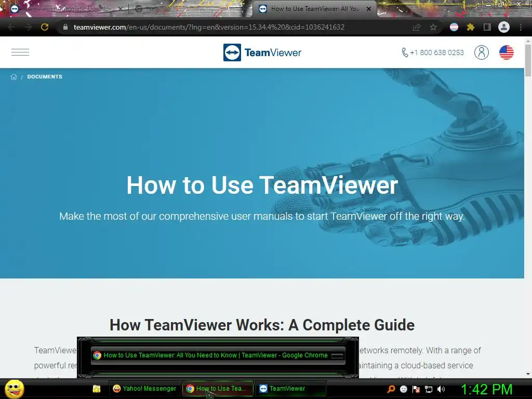Toggle the Chrome side panel icon
The width and height of the screenshot is (532, 399).
pyautogui.click(x=487, y=27)
